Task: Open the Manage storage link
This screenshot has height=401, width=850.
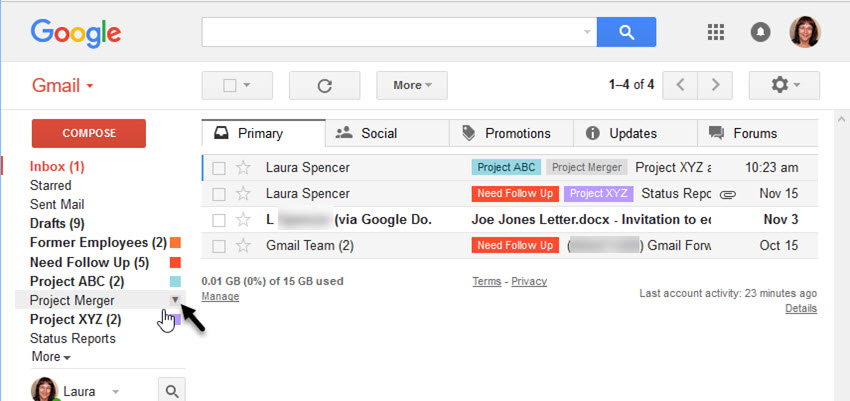Action: [220, 296]
